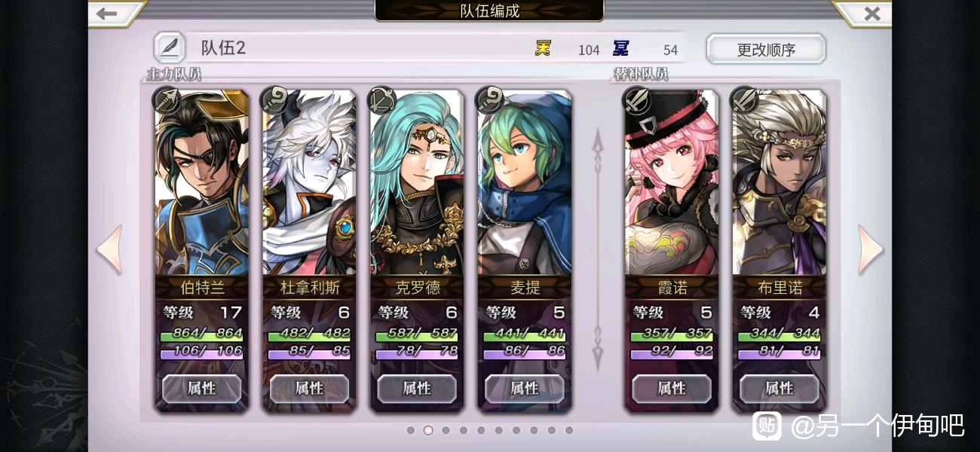Click 克罗德's bow class icon
This screenshot has height=452, width=980.
pyautogui.click(x=381, y=100)
